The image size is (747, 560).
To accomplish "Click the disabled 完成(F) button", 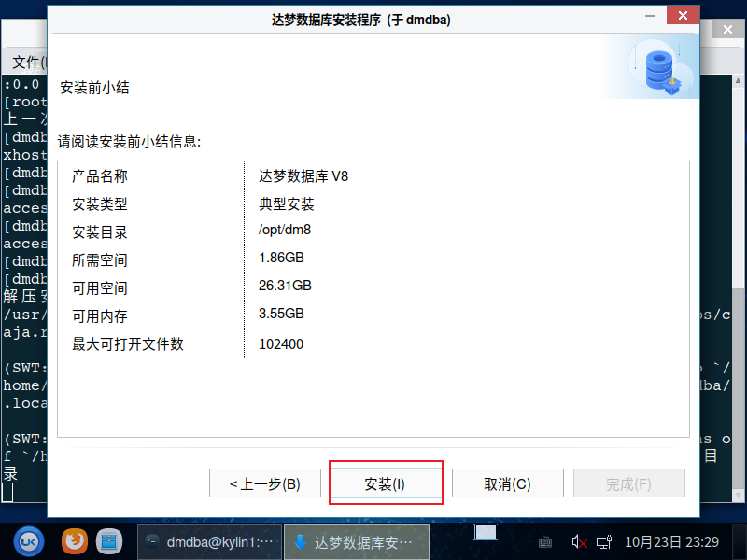I will click(628, 483).
